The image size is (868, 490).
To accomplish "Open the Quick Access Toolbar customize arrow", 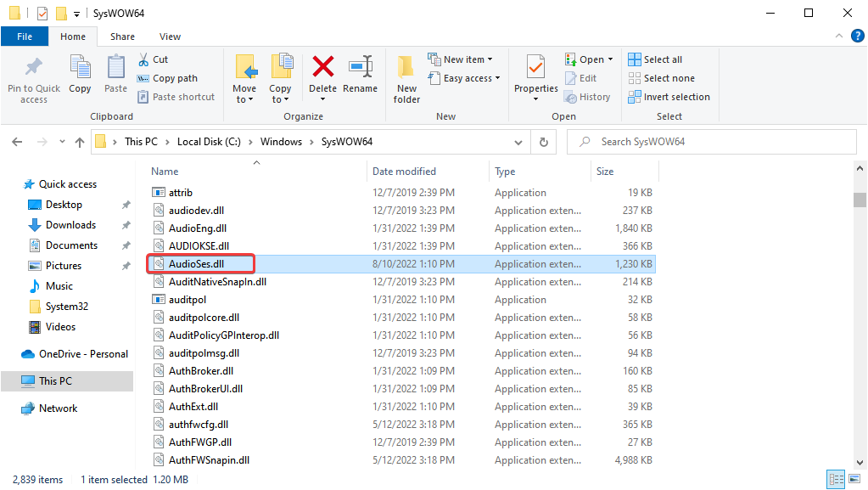I will (77, 14).
